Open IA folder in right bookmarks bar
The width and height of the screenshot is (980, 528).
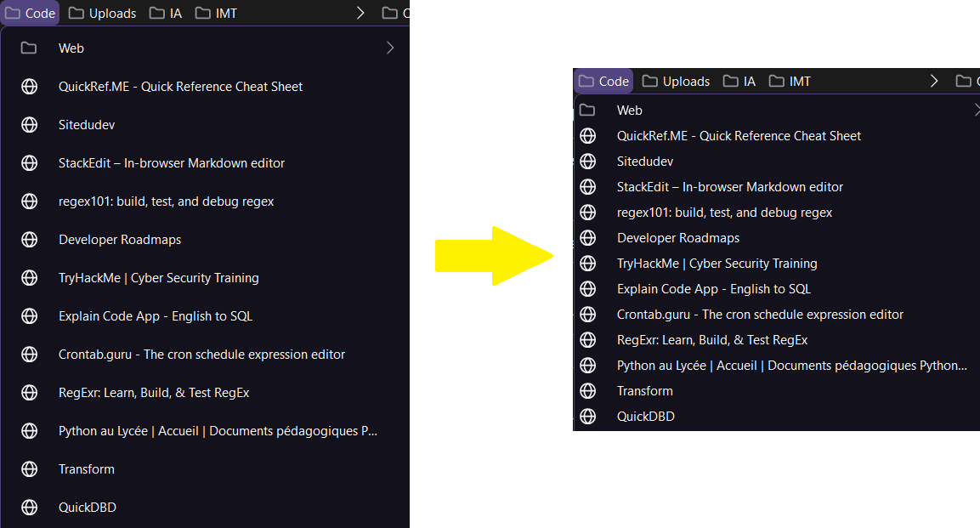[x=739, y=82]
